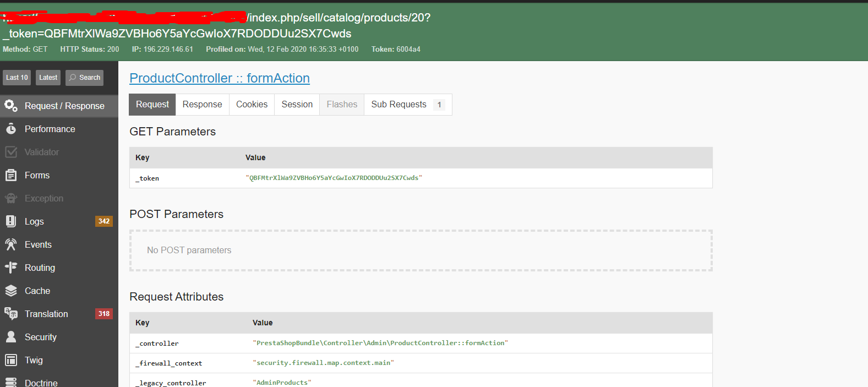This screenshot has height=387, width=868.
Task: Open the Logs panel
Action: [x=59, y=221]
